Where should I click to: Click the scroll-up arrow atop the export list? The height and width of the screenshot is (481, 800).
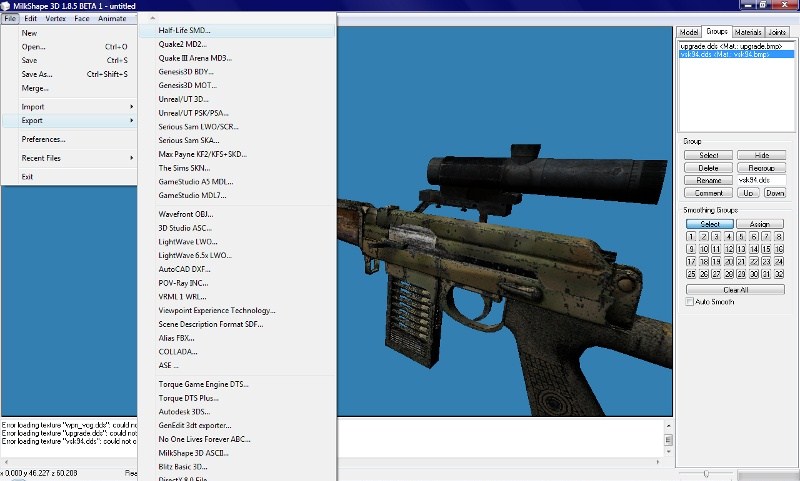153,18
